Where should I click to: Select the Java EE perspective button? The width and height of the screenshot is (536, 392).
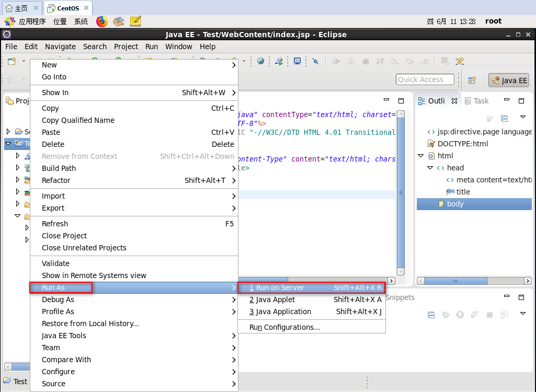click(509, 80)
